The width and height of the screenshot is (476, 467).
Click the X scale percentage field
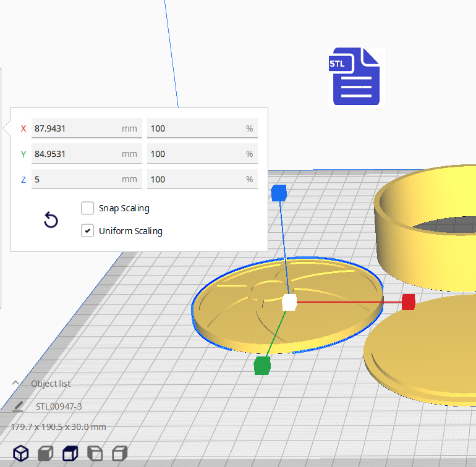pyautogui.click(x=195, y=128)
